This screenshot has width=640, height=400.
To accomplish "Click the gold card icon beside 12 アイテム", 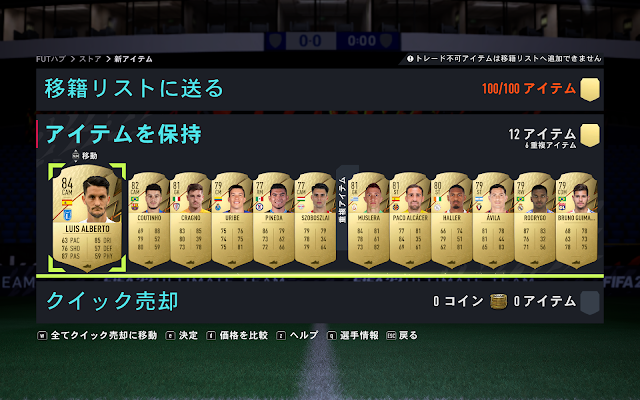I will [590, 136].
